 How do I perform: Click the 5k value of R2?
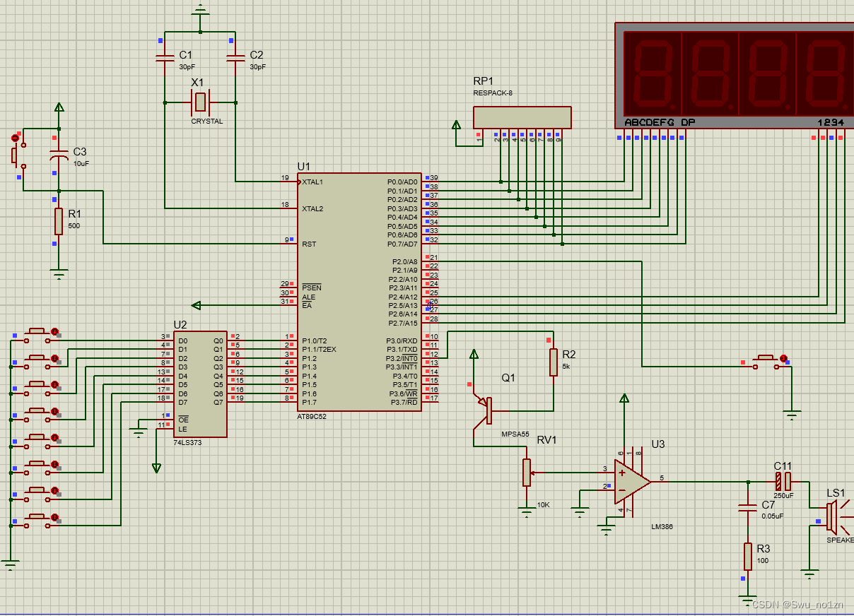(x=566, y=367)
